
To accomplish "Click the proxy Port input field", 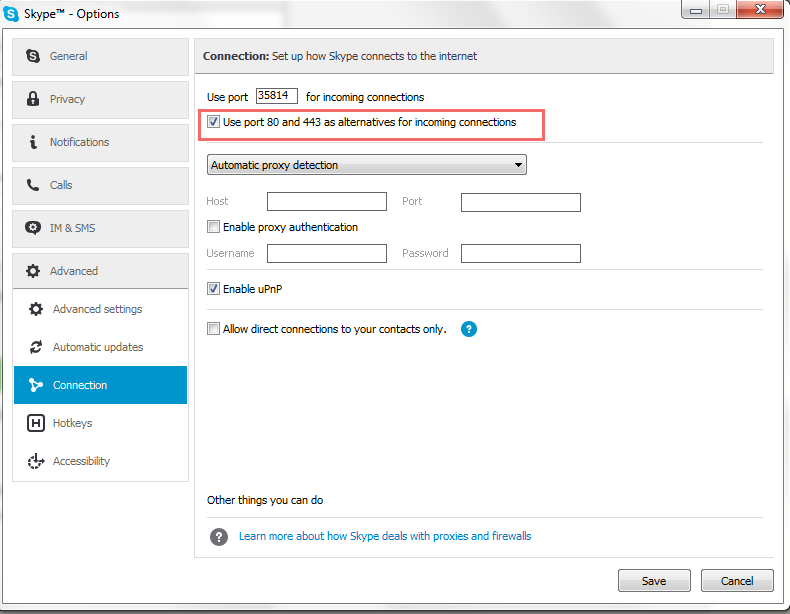I will point(520,202).
